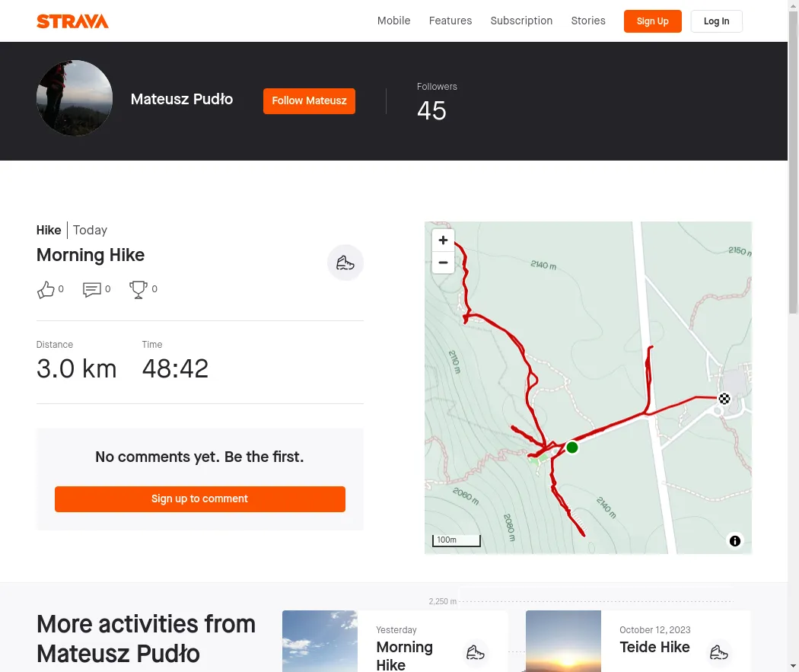Viewport: 799px width, 672px height.
Task: Open the Stories menu item
Action: pyautogui.click(x=588, y=21)
